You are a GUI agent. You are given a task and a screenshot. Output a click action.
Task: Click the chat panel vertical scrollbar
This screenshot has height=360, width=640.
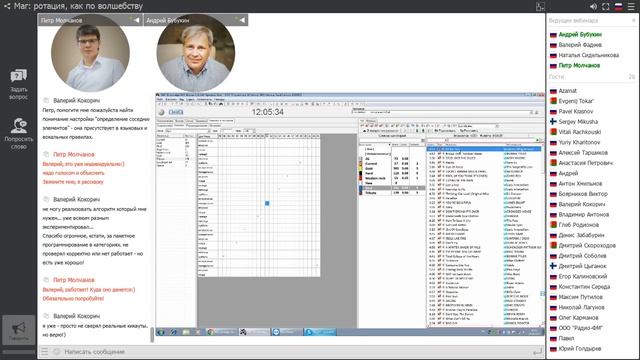coord(153,334)
